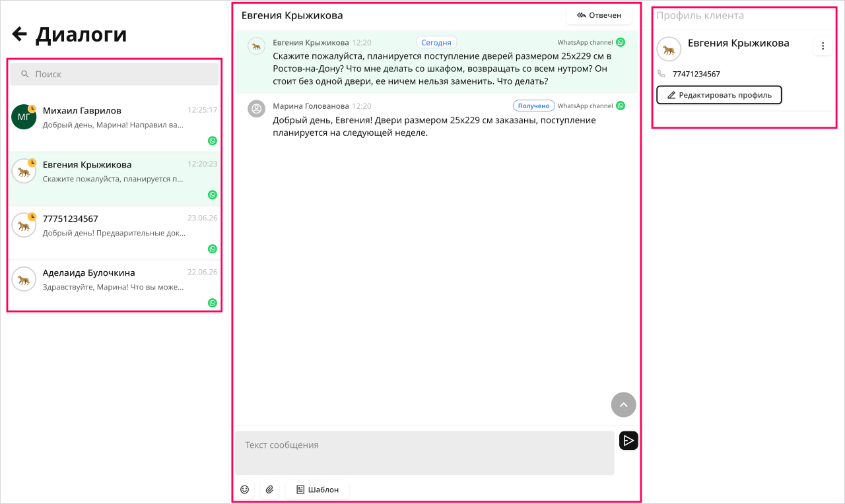Click the search magnifier icon in Поиск field
Viewport: 845px width, 504px height.
click(x=25, y=75)
